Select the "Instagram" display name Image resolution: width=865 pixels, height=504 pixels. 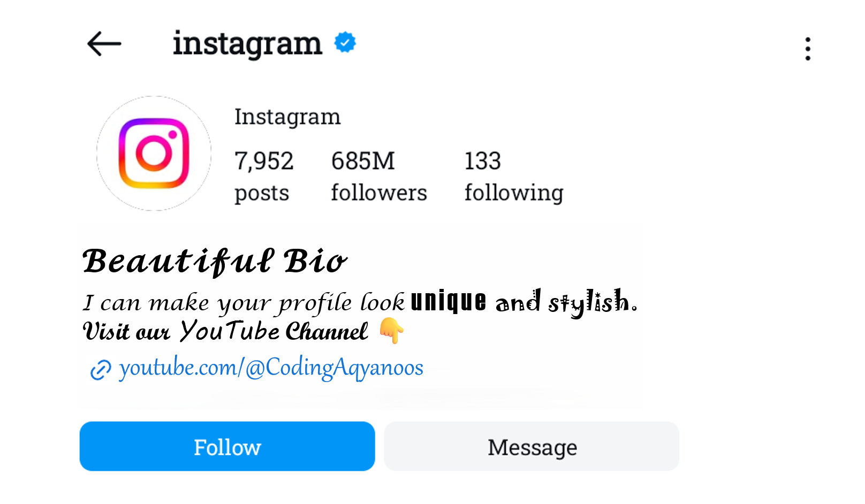click(287, 117)
